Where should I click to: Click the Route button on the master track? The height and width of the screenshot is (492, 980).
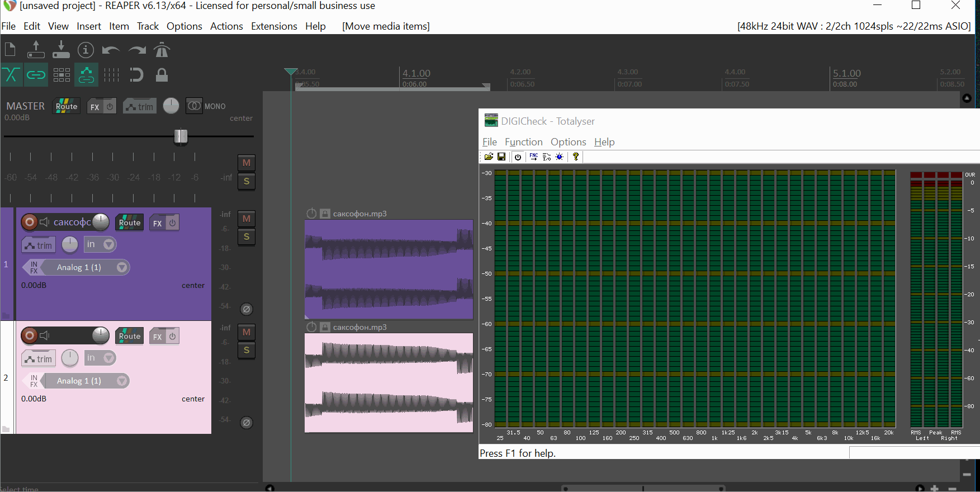(x=67, y=106)
